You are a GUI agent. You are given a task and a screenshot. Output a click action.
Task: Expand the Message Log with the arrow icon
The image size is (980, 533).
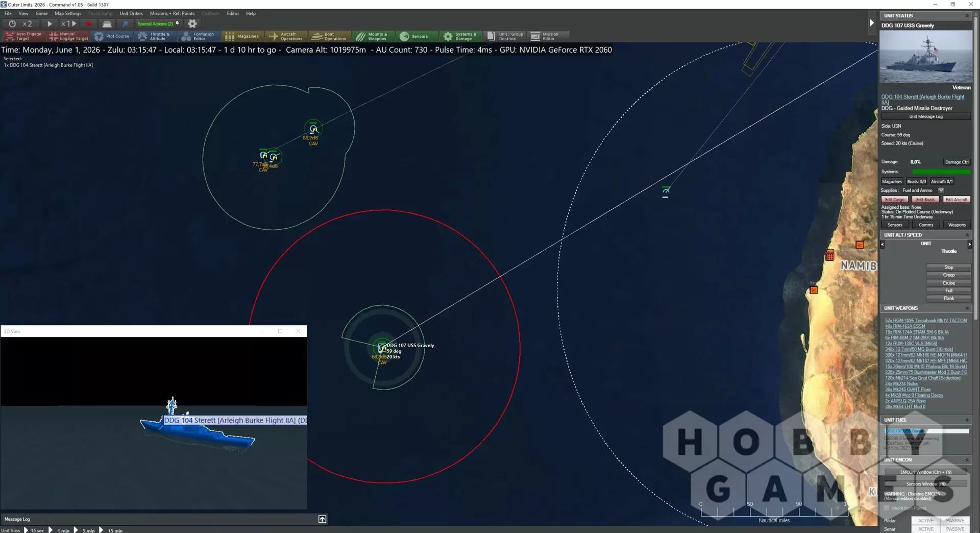pyautogui.click(x=322, y=519)
